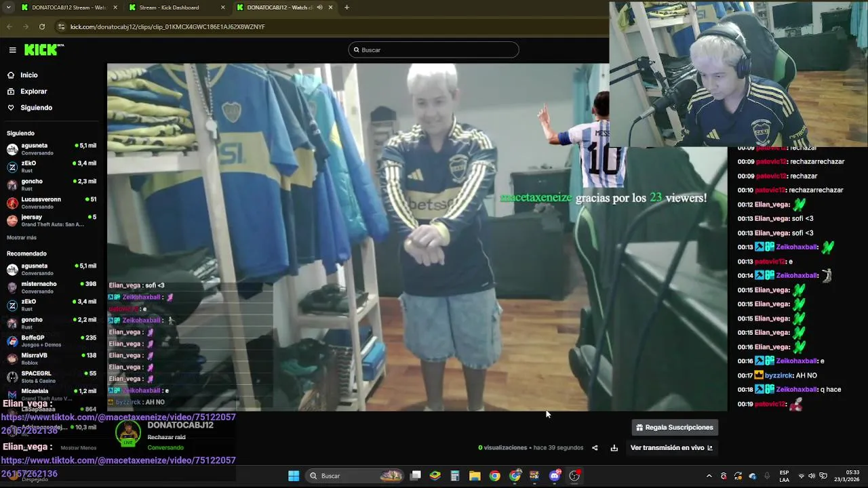Screen dimensions: 868x488
Task: Click the clip video player
Action: point(417,237)
